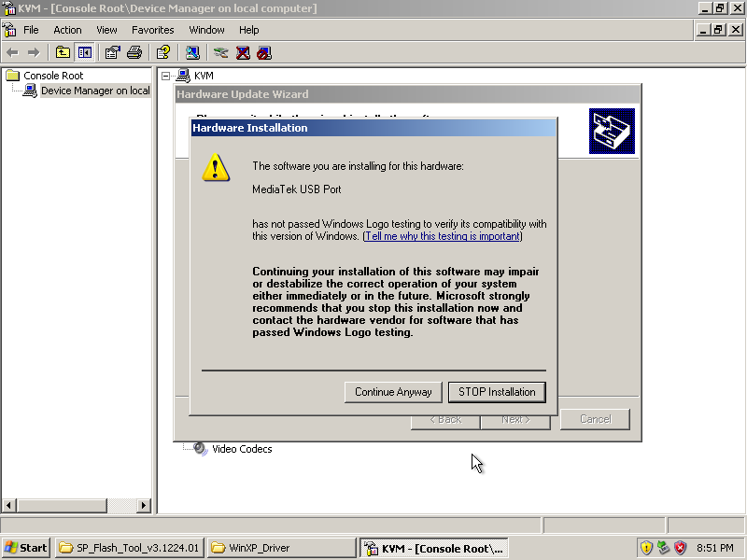The width and height of the screenshot is (747, 560).
Task: Open the Action menu
Action: click(x=67, y=30)
